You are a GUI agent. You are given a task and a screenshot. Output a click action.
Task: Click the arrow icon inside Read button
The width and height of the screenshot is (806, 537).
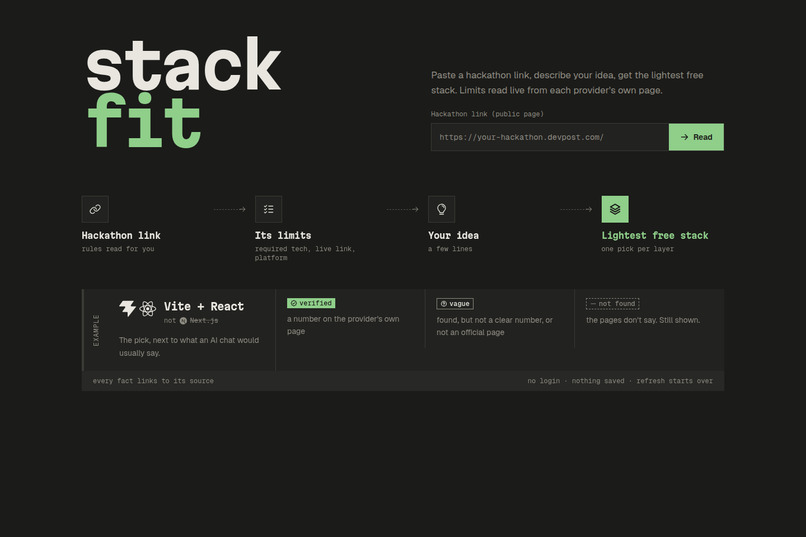point(684,137)
